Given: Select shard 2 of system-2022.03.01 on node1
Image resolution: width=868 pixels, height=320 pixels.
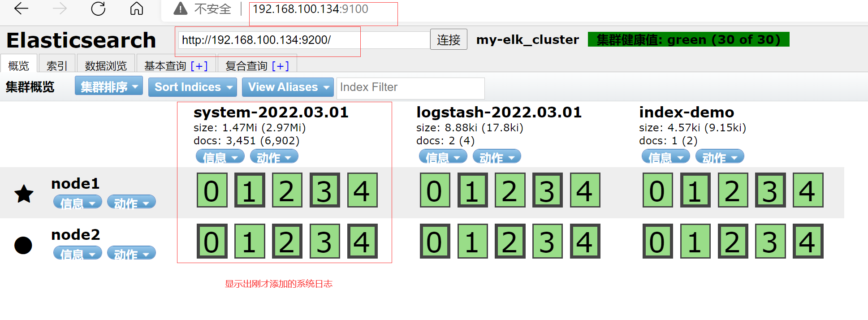Looking at the screenshot, I should 287,190.
